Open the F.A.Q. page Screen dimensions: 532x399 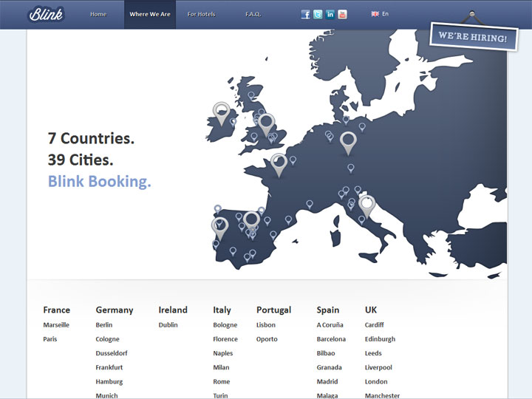253,14
